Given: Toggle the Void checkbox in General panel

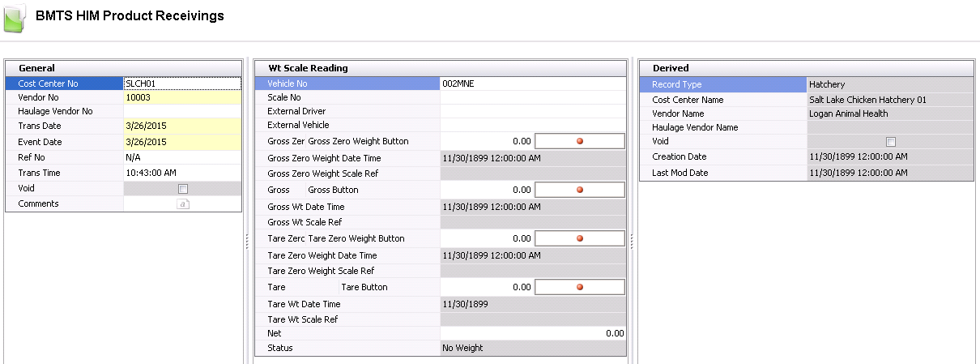Looking at the screenshot, I should click(183, 189).
